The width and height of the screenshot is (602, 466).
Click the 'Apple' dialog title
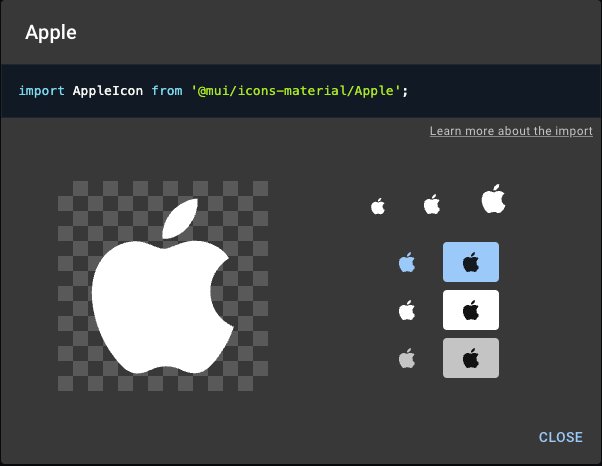tap(51, 32)
